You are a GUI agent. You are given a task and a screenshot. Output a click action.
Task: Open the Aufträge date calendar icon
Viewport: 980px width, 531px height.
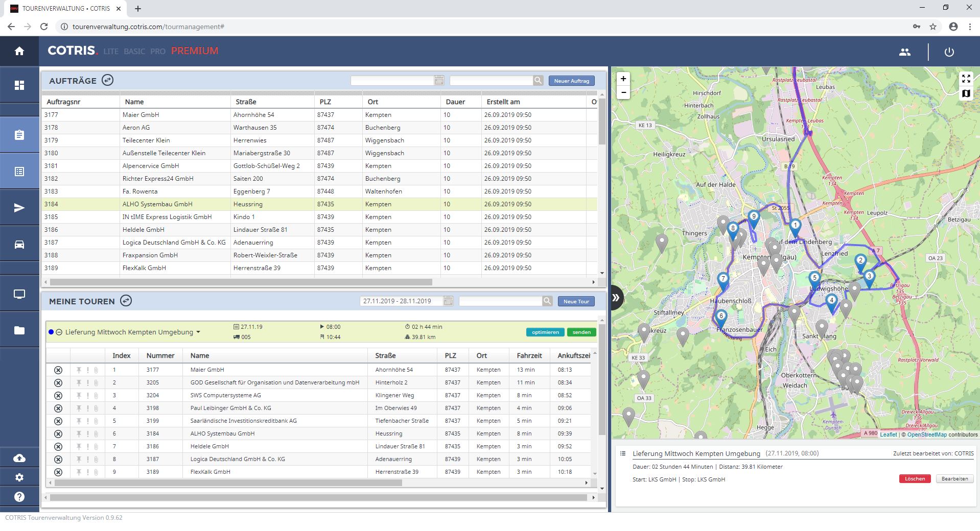coord(439,80)
